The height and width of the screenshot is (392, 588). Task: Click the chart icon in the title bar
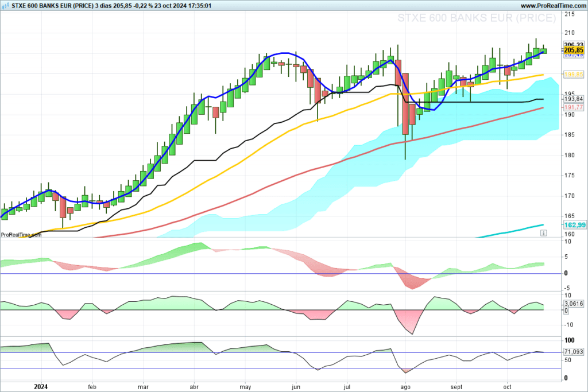[5, 6]
